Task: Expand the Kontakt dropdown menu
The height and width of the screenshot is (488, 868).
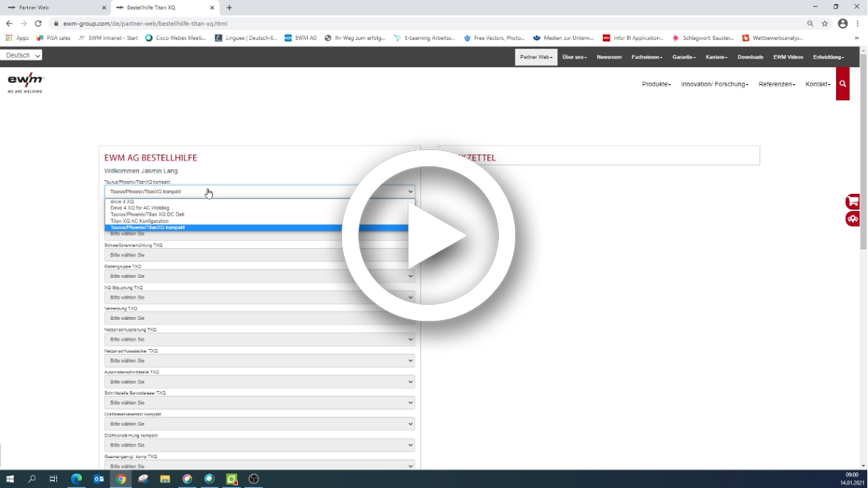Action: click(818, 84)
